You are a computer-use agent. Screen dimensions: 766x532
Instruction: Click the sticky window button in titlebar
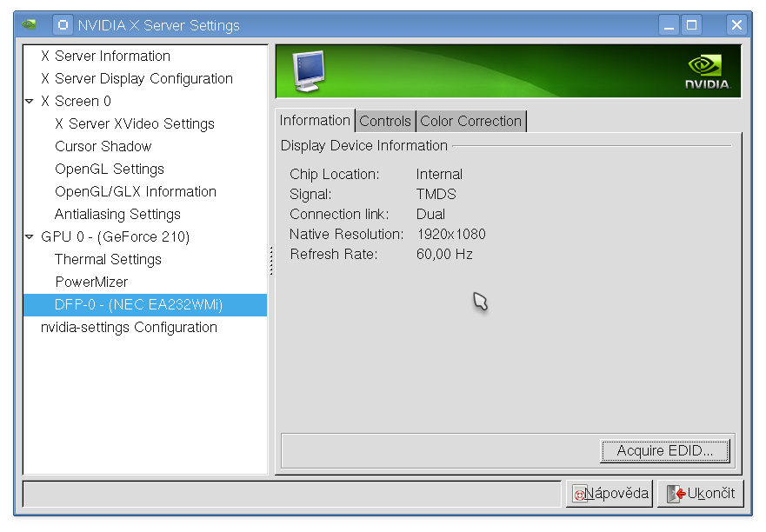63,25
